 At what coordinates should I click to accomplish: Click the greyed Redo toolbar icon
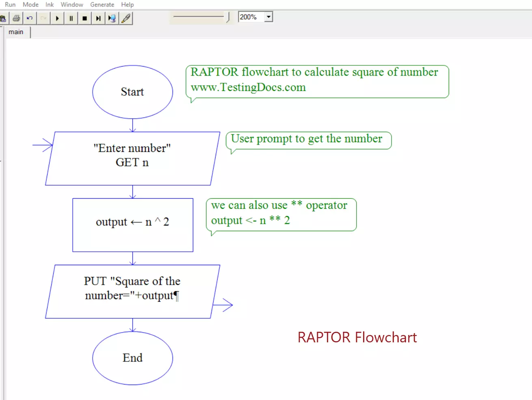[x=43, y=18]
